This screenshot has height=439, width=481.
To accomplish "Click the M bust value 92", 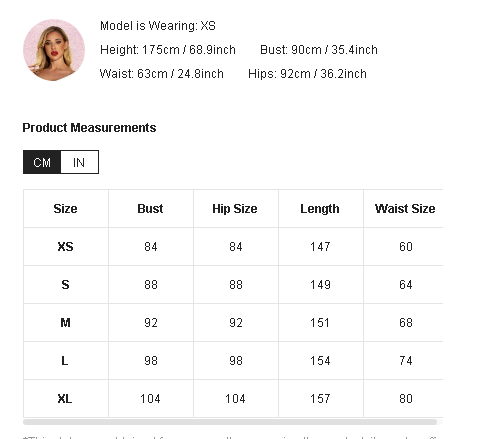I will [151, 323].
